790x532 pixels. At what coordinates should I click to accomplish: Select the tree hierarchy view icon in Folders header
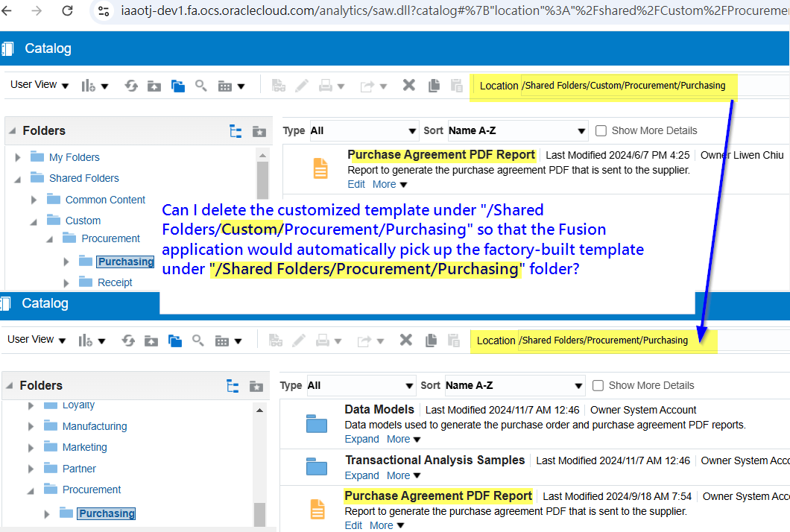click(x=236, y=130)
